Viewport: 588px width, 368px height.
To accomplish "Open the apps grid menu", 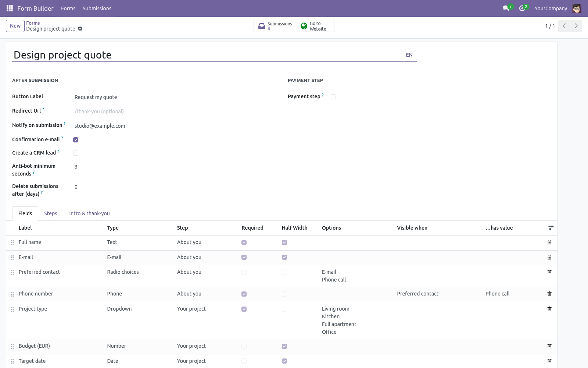I will (x=10, y=8).
